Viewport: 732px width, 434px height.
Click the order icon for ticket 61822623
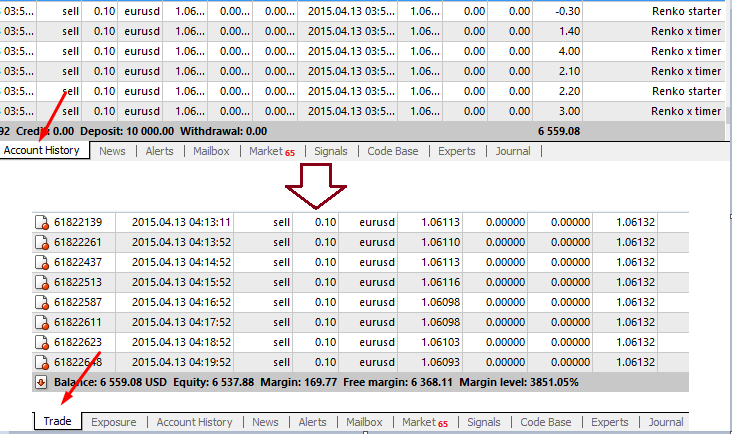click(42, 342)
